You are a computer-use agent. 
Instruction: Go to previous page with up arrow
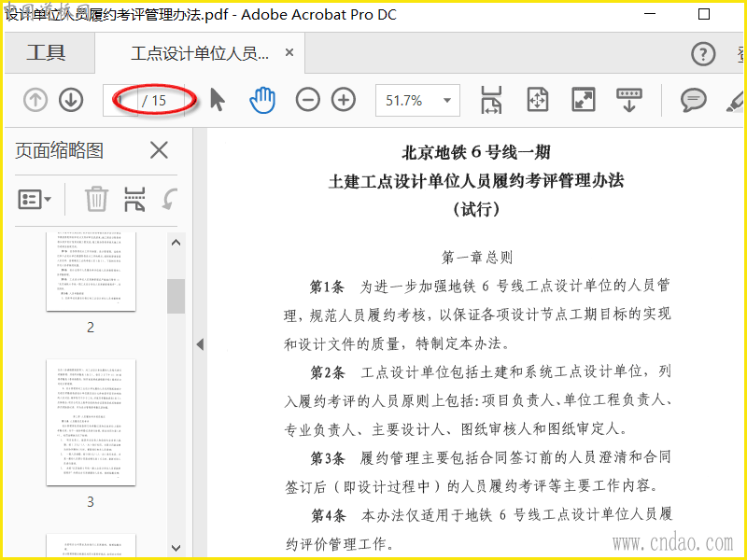[x=35, y=100]
